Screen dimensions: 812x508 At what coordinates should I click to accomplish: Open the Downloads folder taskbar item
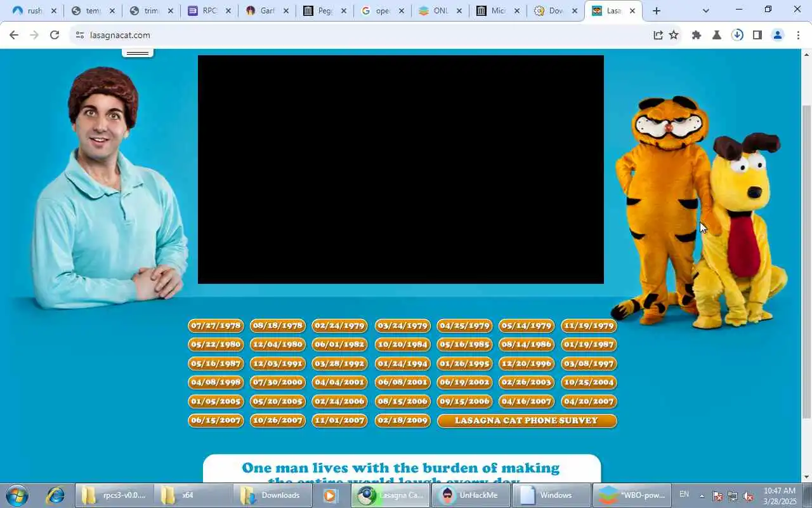(272, 495)
